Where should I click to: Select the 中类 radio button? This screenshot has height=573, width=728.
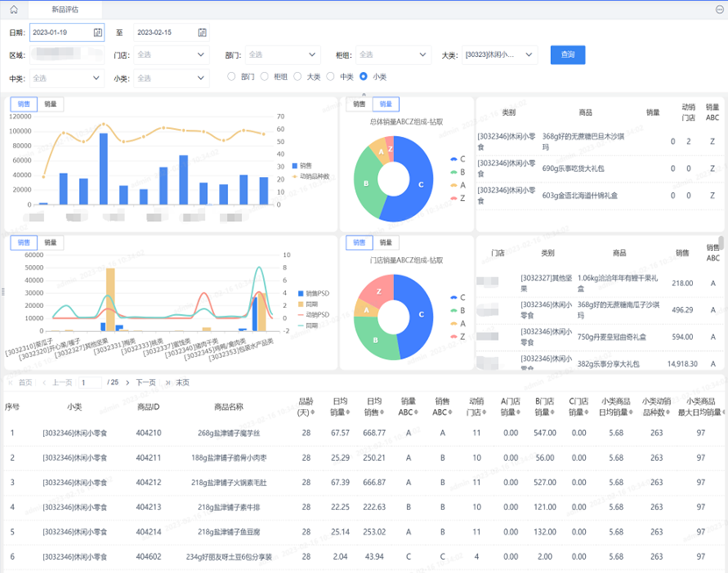pos(332,77)
